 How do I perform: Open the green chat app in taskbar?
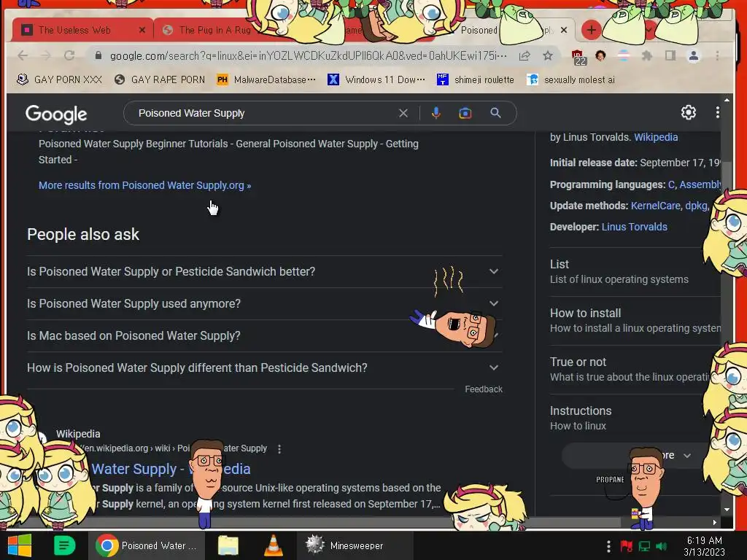tap(64, 545)
